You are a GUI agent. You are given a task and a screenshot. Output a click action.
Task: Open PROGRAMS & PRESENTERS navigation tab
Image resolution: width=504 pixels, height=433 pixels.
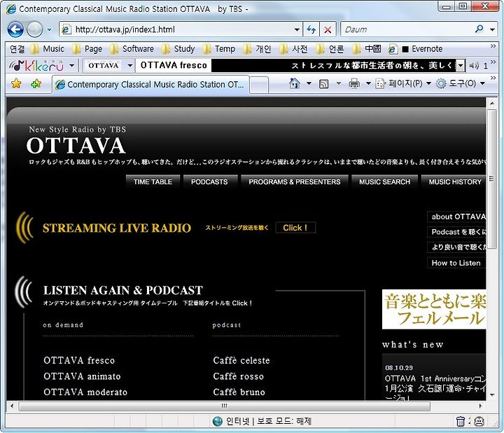click(x=295, y=181)
